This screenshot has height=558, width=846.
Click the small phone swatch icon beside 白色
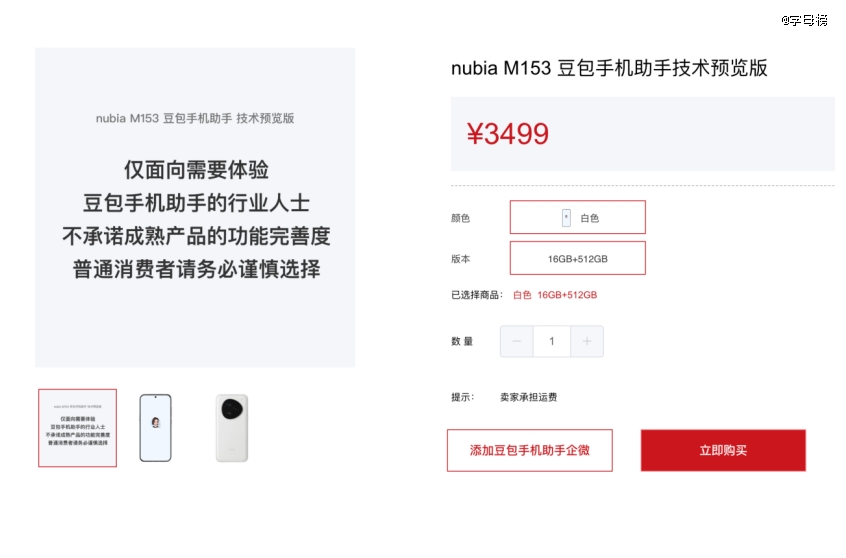pos(566,217)
